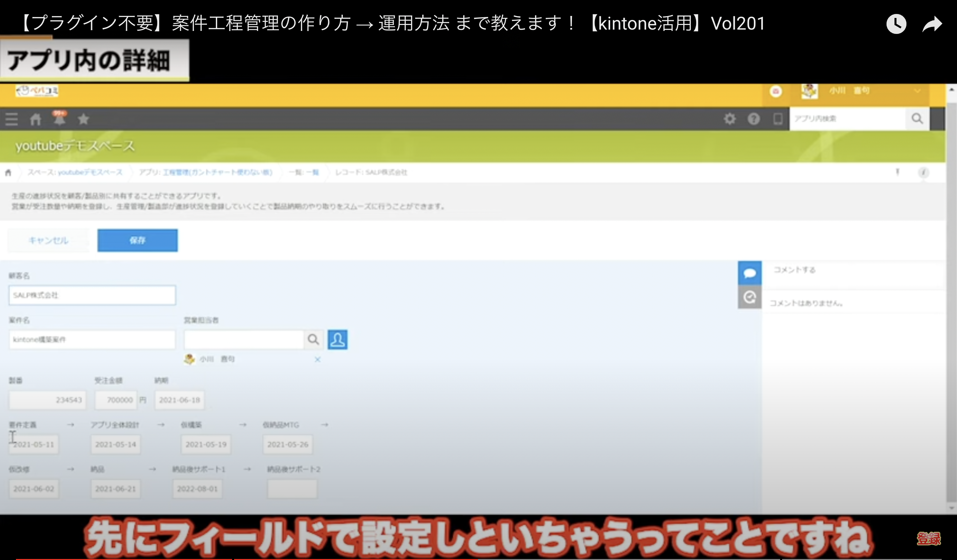Screen dimensions: 957x560
Task: Click the user picker person icon
Action: click(337, 340)
